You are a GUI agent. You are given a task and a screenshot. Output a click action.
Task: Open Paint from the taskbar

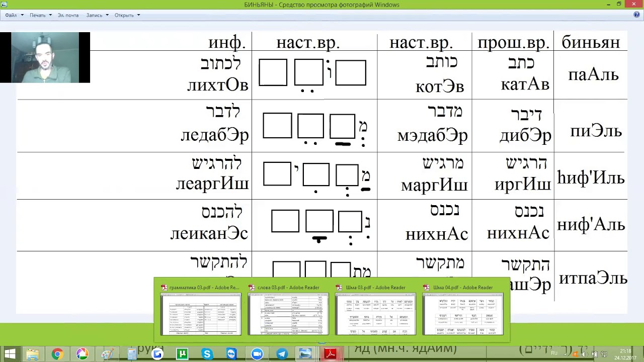(107, 354)
